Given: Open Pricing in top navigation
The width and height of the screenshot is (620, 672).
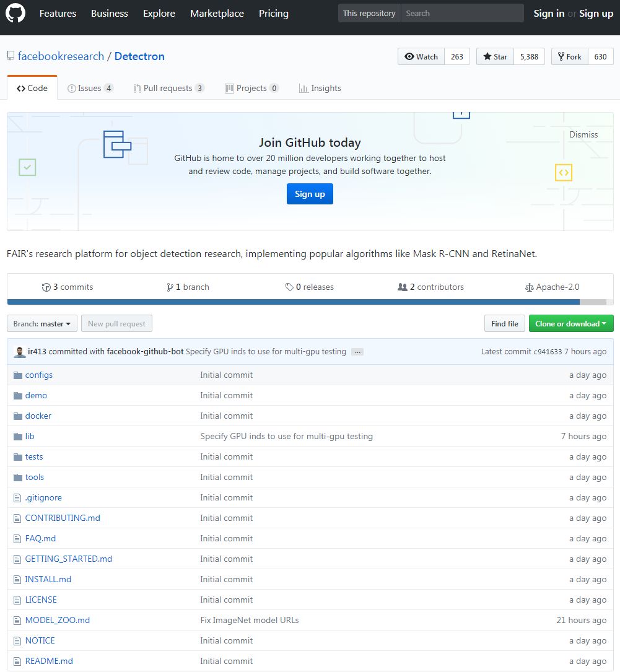Looking at the screenshot, I should coord(273,13).
